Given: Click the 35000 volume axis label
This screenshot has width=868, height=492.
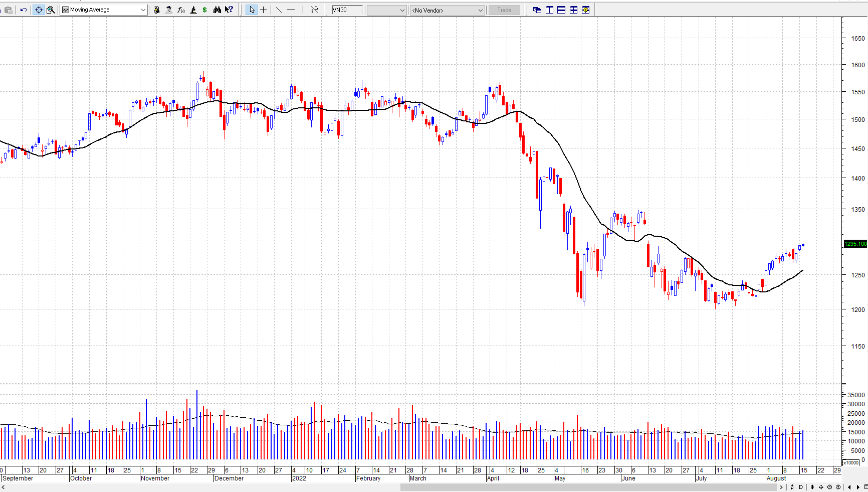Looking at the screenshot, I should tap(856, 395).
